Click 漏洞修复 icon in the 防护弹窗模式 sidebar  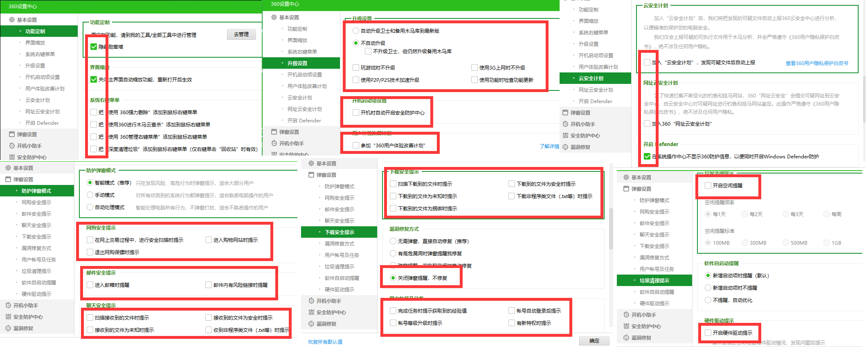(8, 328)
